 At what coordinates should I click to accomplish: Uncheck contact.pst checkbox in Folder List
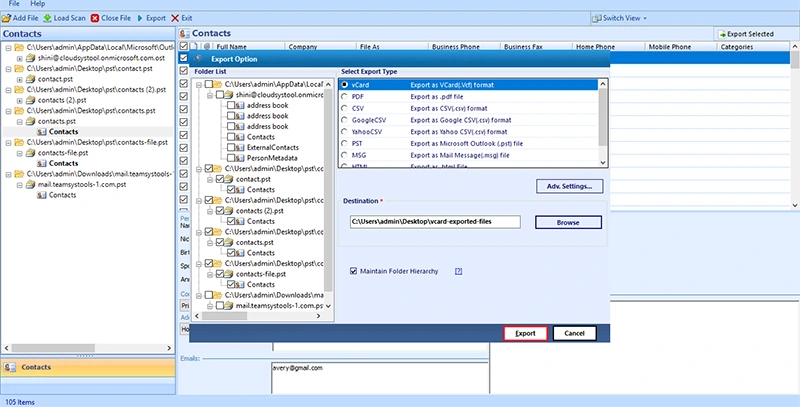[x=220, y=179]
